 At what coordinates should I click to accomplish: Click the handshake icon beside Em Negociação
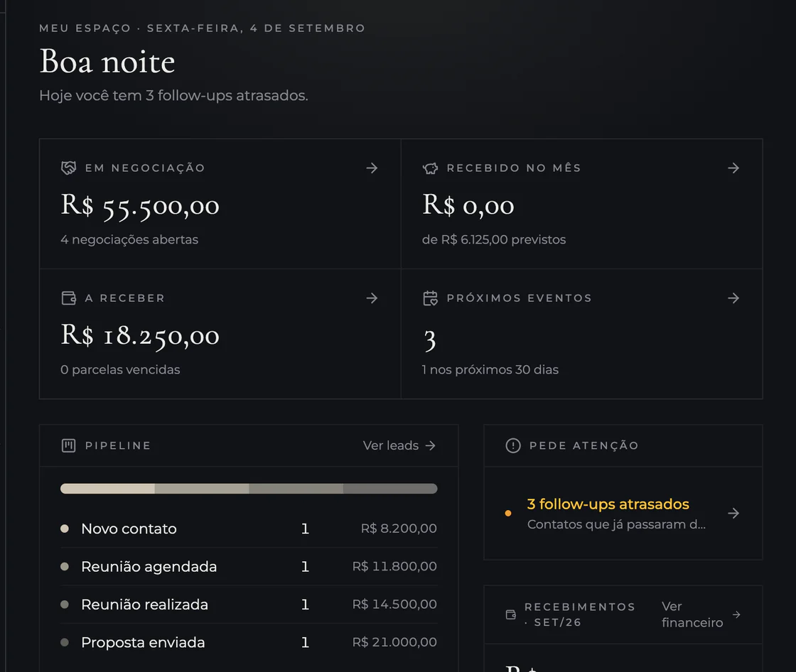(68, 168)
